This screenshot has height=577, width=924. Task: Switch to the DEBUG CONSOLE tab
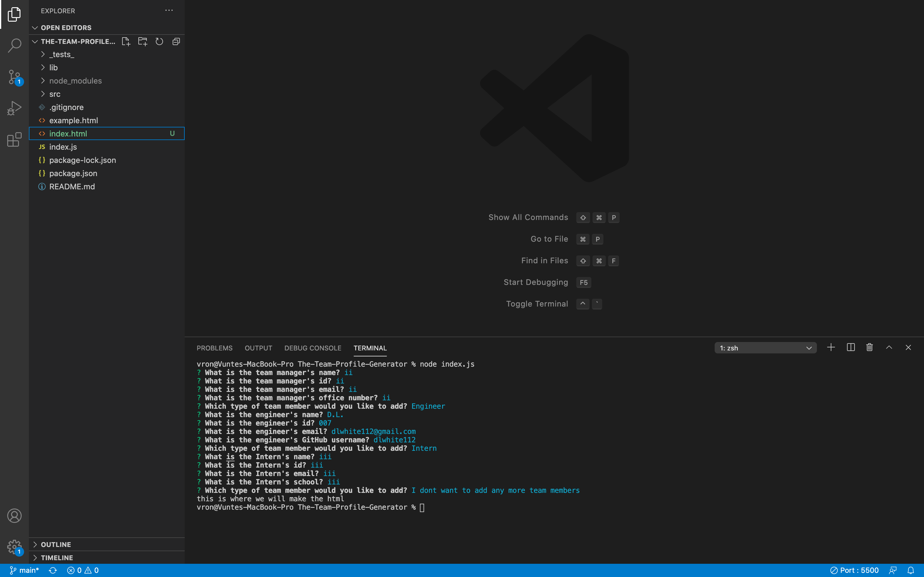coord(313,348)
